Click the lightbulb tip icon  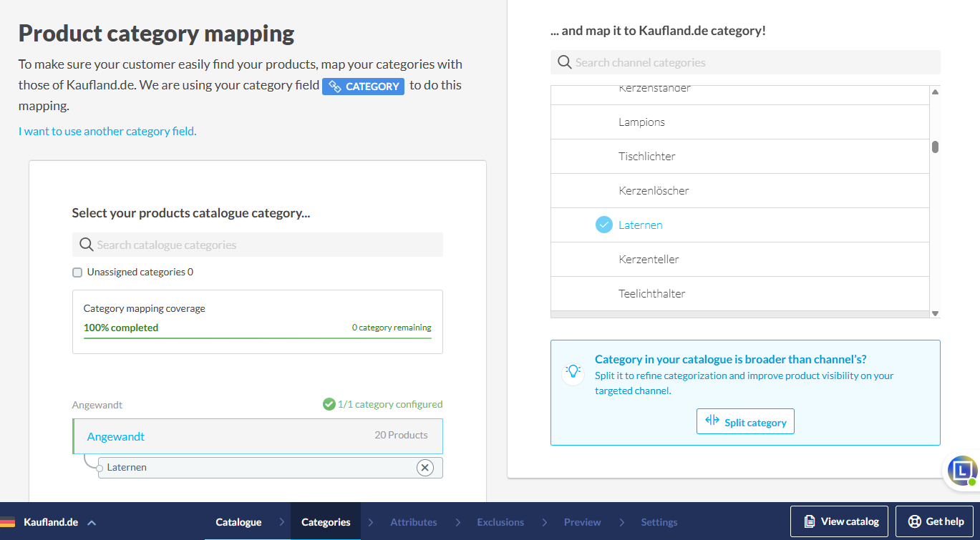[x=573, y=370]
